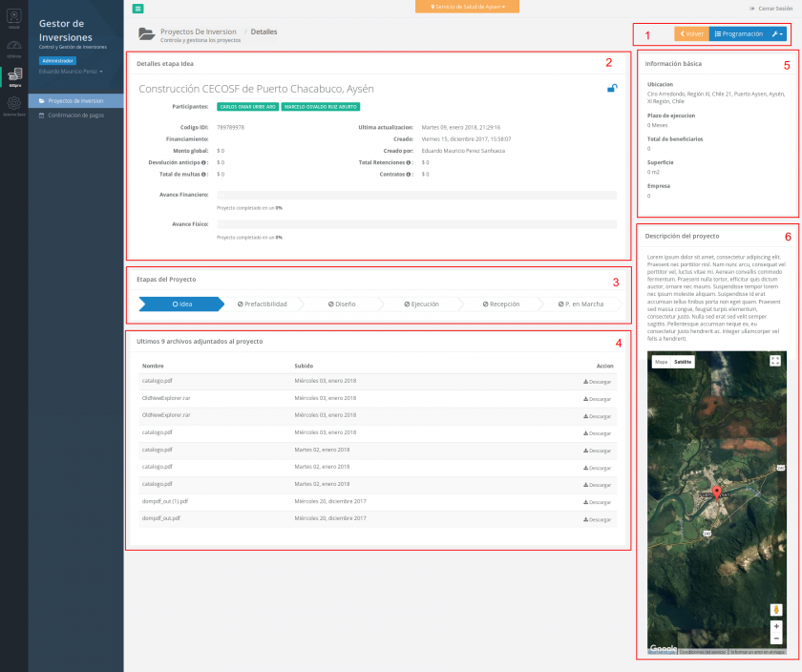Click participant badge CARLOS OMAR URIBE ARO

[x=247, y=107]
